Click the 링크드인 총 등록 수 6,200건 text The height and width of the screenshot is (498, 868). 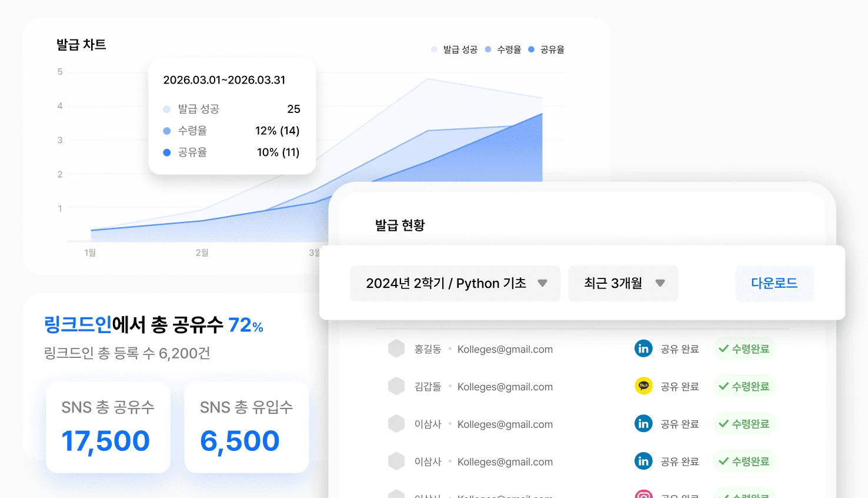[127, 353]
